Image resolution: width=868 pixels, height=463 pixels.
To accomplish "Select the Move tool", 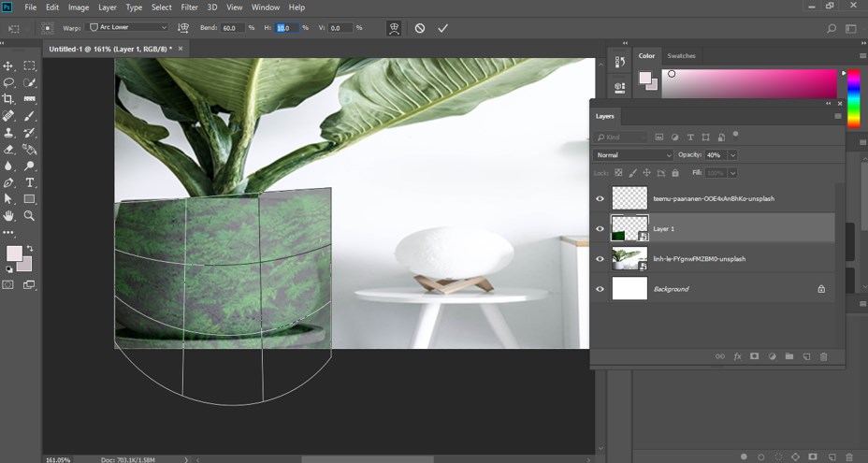I will pos(8,66).
